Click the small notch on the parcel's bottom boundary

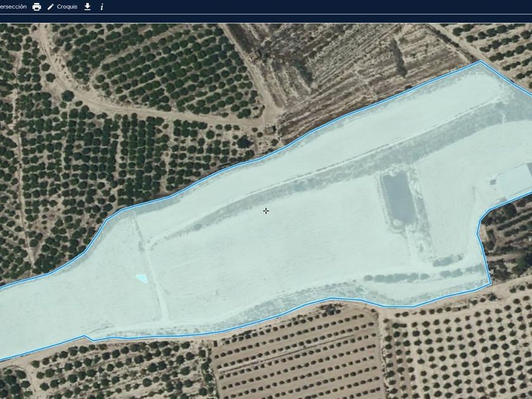(89, 338)
